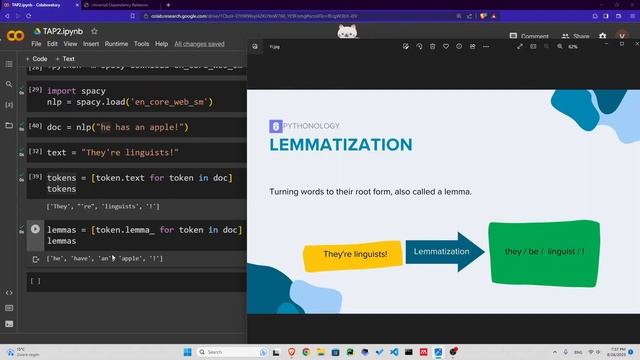Viewport: 640px width, 360px height.
Task: Close the TAP2.ipynb browser tab
Action: pyautogui.click(x=77, y=5)
